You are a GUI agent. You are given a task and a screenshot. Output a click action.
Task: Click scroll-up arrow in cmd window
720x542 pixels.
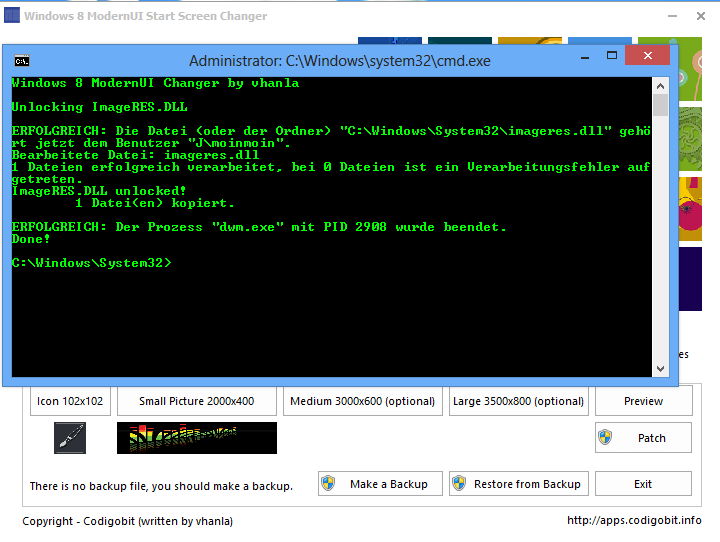click(x=660, y=86)
